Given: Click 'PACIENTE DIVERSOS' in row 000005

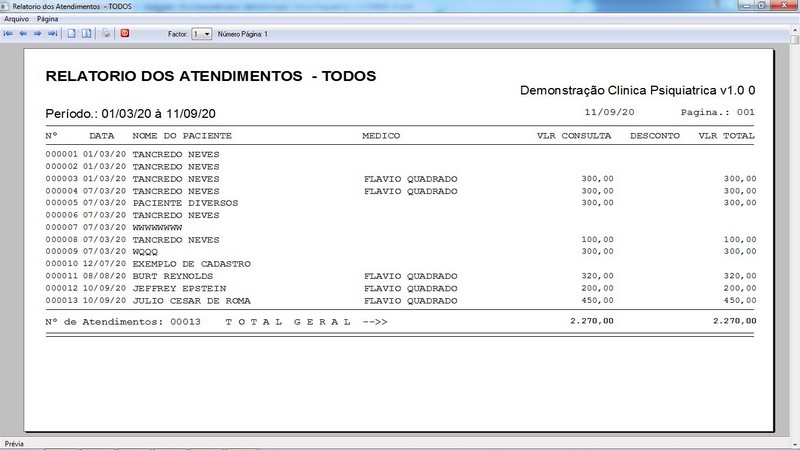Looking at the screenshot, I should pos(185,203).
